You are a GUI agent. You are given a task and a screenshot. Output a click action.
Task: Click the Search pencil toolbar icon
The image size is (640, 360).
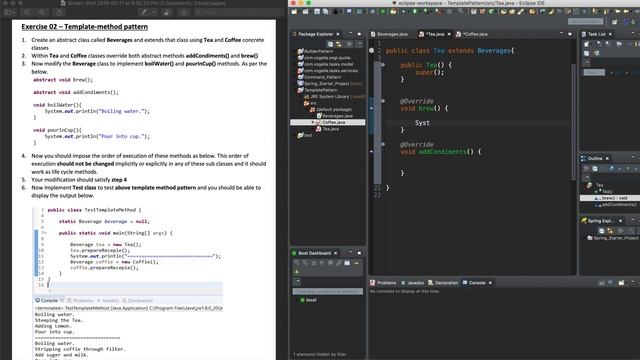521,11
